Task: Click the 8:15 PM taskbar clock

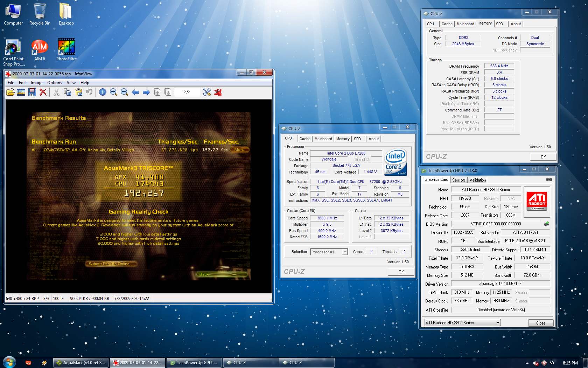Action: point(570,363)
